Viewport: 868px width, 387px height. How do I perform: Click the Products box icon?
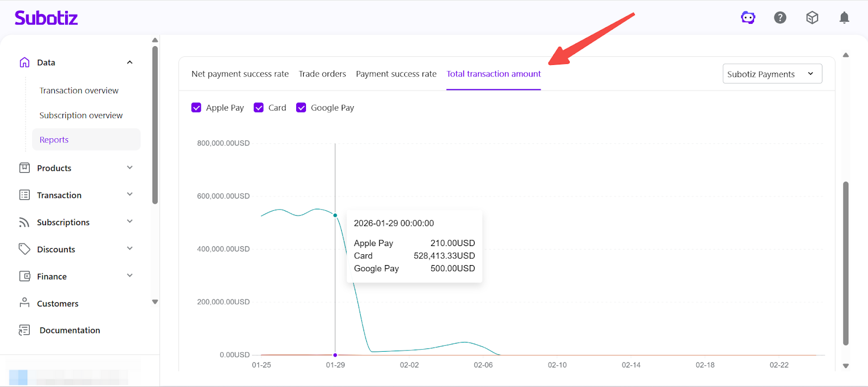pyautogui.click(x=24, y=168)
